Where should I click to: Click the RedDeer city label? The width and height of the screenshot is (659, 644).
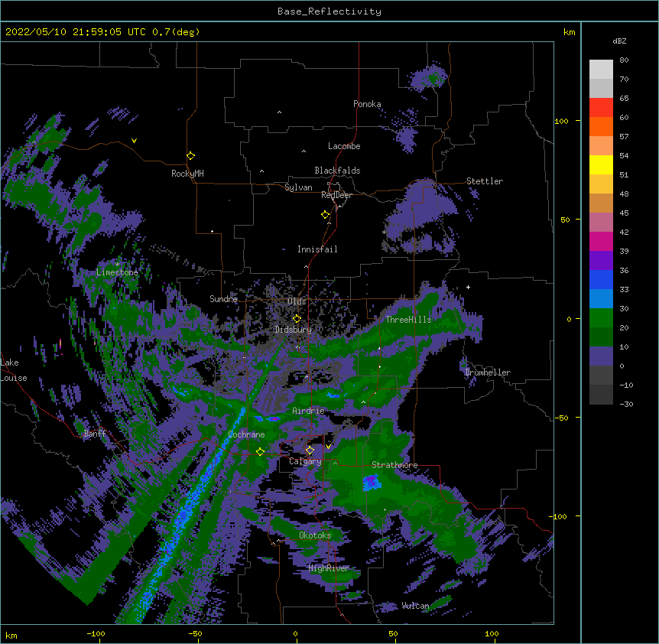pos(336,195)
